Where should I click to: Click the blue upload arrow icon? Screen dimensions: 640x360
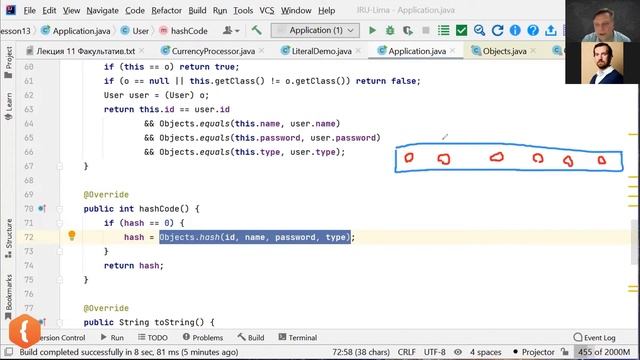click(x=551, y=30)
